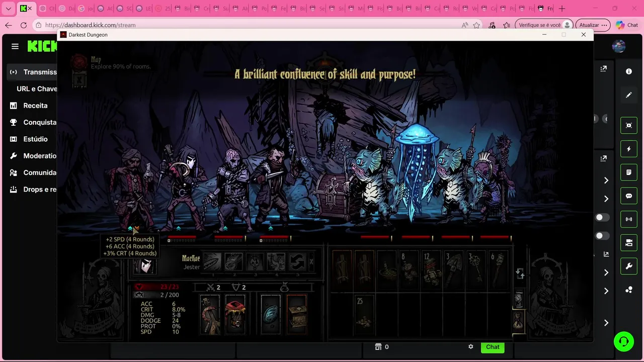This screenshot has width=644, height=362.
Task: Click the blue feather trinket slot
Action: tap(271, 314)
